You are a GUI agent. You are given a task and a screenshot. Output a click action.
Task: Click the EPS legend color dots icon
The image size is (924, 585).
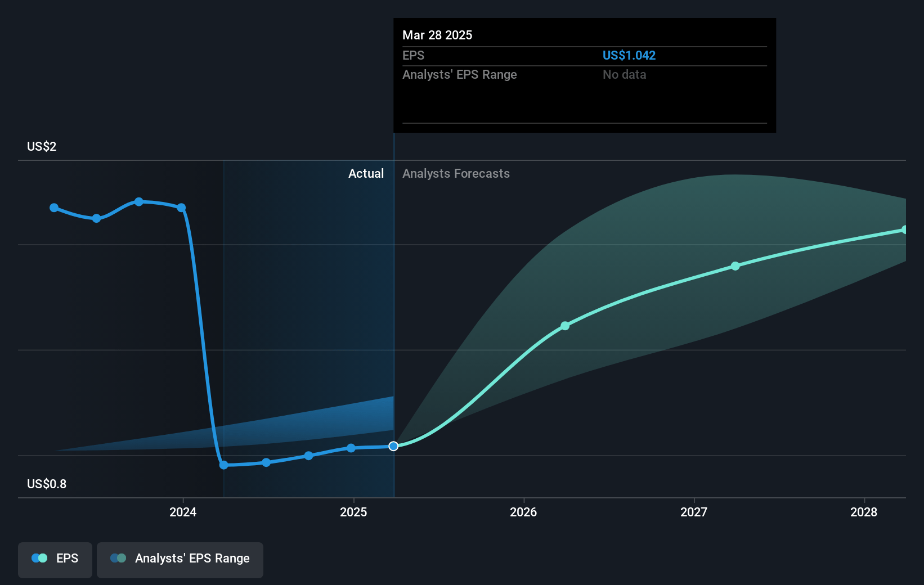tap(39, 558)
